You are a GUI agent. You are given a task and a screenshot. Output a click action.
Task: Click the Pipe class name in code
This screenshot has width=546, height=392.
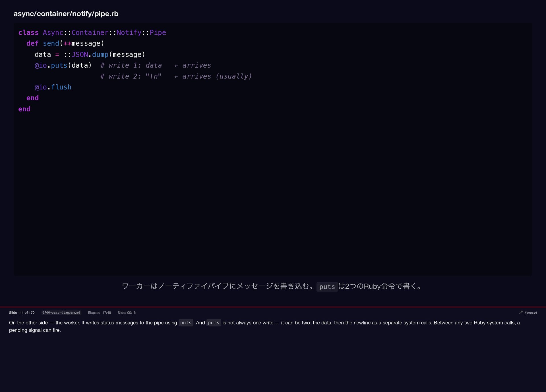coord(158,33)
